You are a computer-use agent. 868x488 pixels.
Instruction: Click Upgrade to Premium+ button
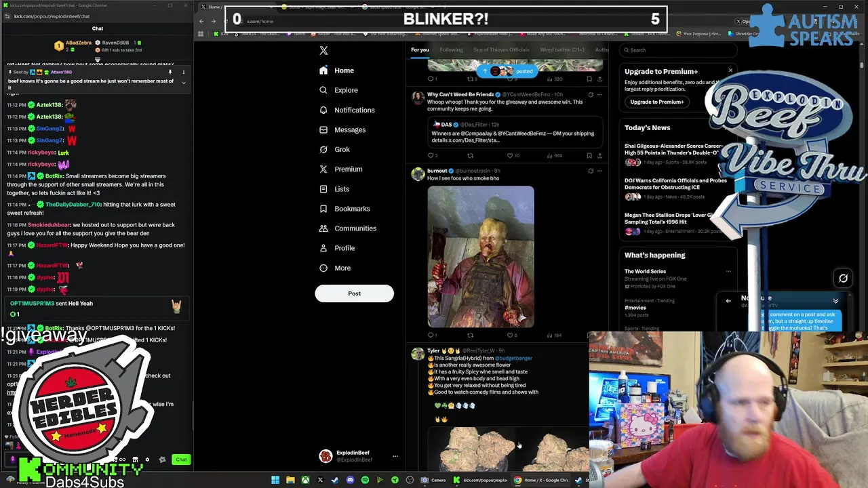[x=656, y=102]
